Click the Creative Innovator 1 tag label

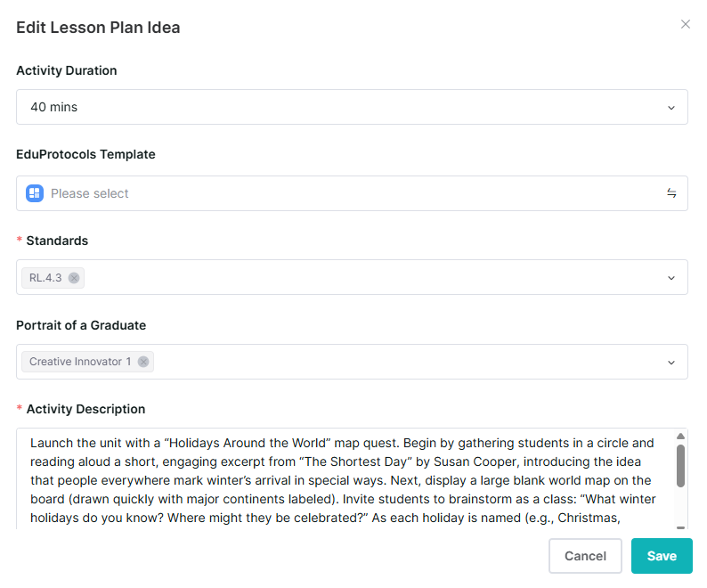coord(80,362)
